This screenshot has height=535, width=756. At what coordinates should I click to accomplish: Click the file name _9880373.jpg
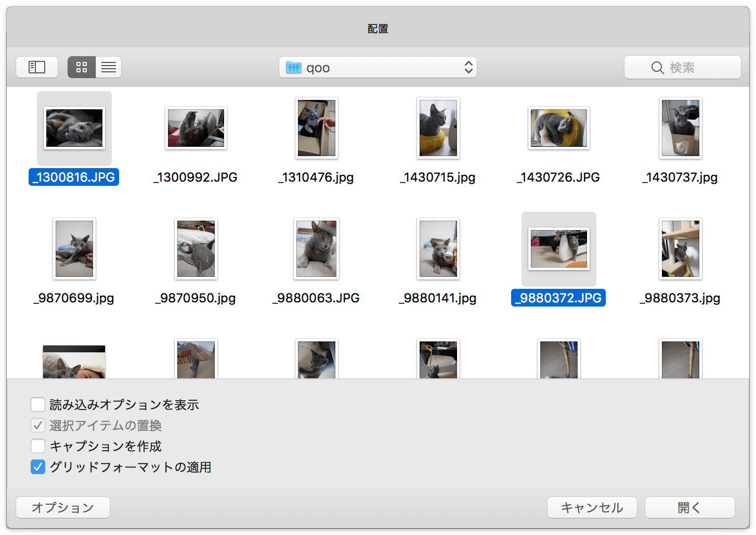(680, 298)
